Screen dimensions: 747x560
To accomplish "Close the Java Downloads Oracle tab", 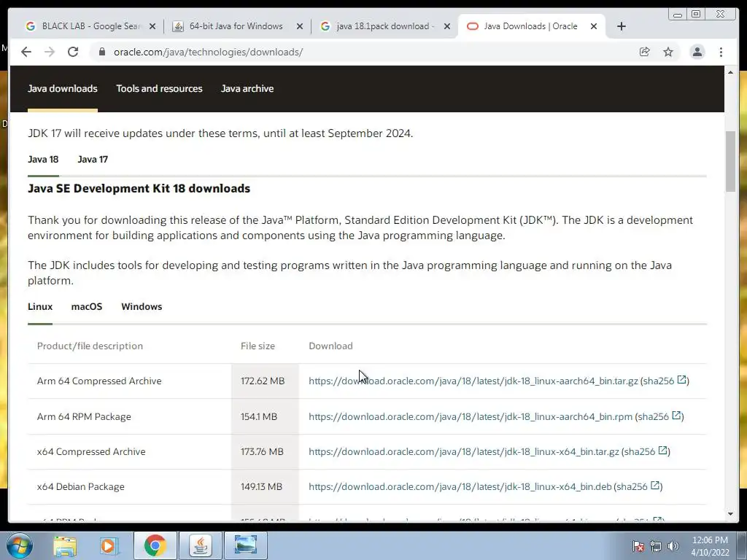I will click(x=594, y=27).
